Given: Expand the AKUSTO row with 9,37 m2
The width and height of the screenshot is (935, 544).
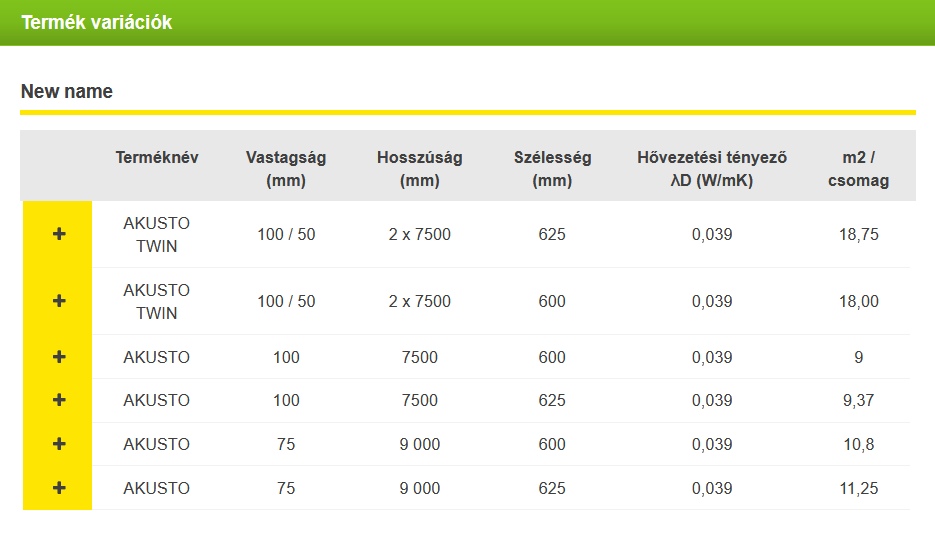Looking at the screenshot, I should coord(58,400).
